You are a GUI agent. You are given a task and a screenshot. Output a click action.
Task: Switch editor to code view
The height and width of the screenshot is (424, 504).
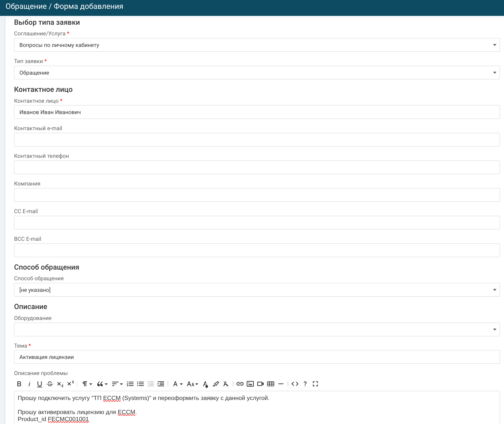point(295,384)
